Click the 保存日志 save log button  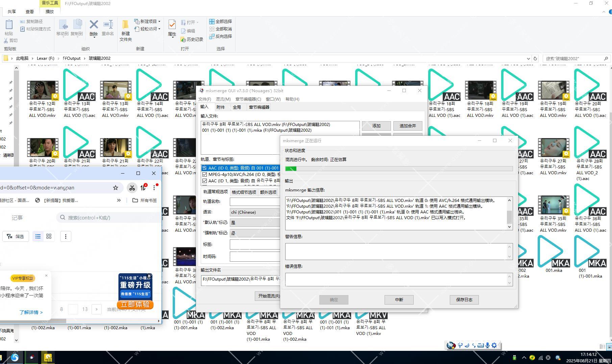click(464, 300)
